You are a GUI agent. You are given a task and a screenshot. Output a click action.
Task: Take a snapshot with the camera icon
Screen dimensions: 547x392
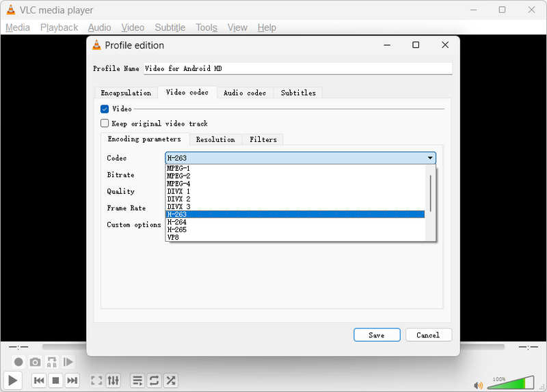[35, 362]
